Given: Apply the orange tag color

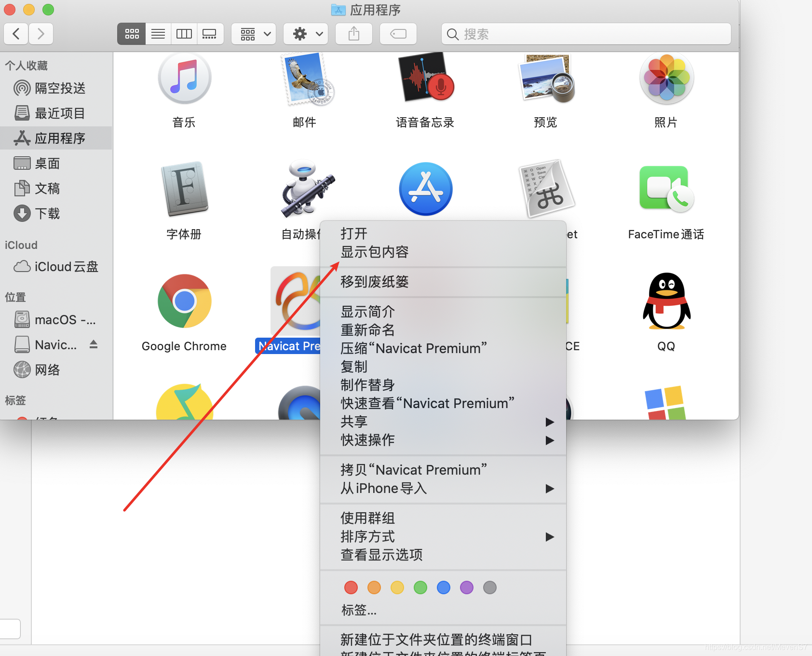Looking at the screenshot, I should pos(374,588).
